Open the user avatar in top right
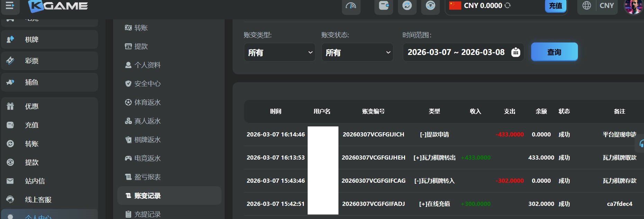644x219 pixels. (x=633, y=6)
